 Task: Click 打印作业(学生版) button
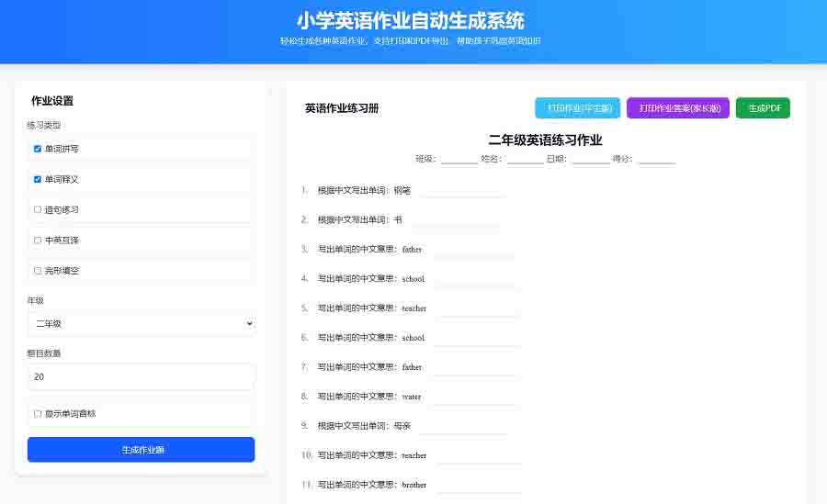pyautogui.click(x=577, y=108)
